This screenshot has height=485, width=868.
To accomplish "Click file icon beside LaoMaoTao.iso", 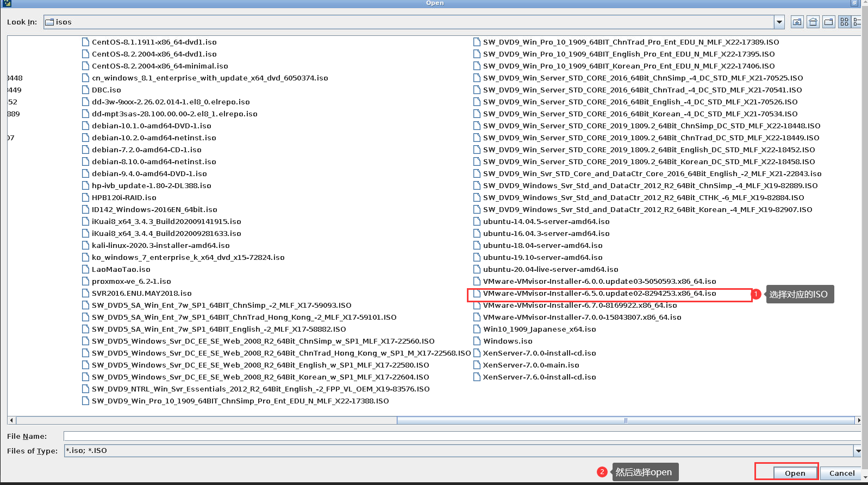I will (85, 270).
